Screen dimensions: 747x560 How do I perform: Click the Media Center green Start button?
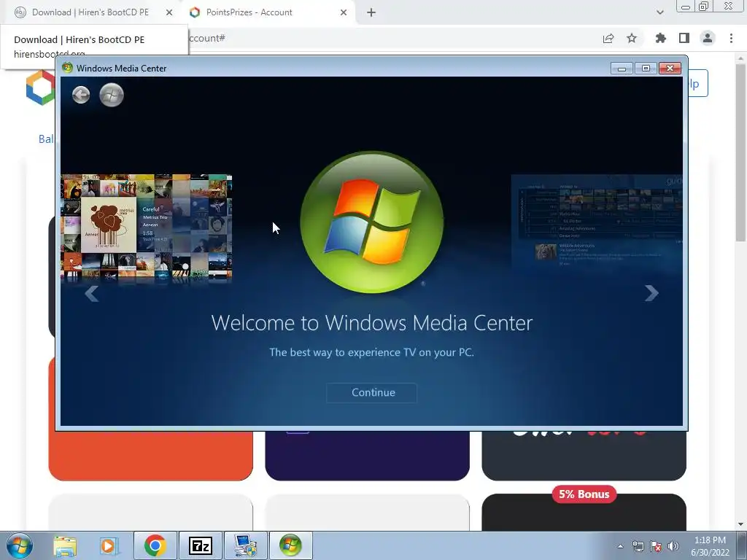pyautogui.click(x=112, y=95)
